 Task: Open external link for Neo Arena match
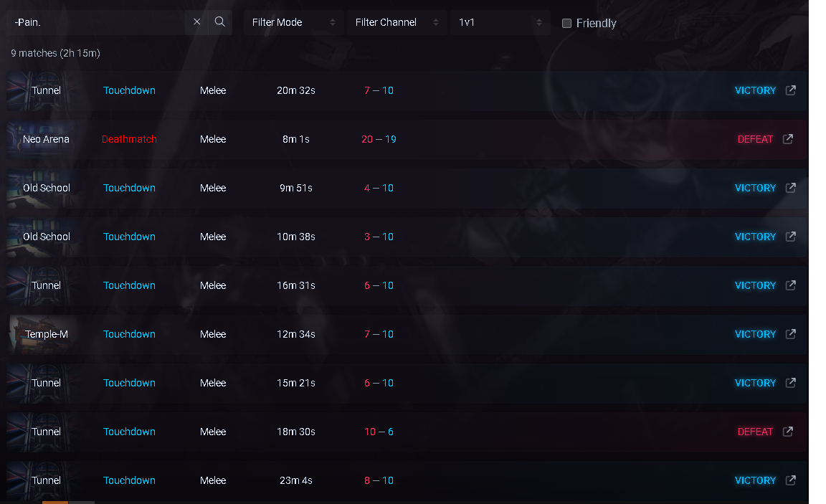pyautogui.click(x=788, y=139)
